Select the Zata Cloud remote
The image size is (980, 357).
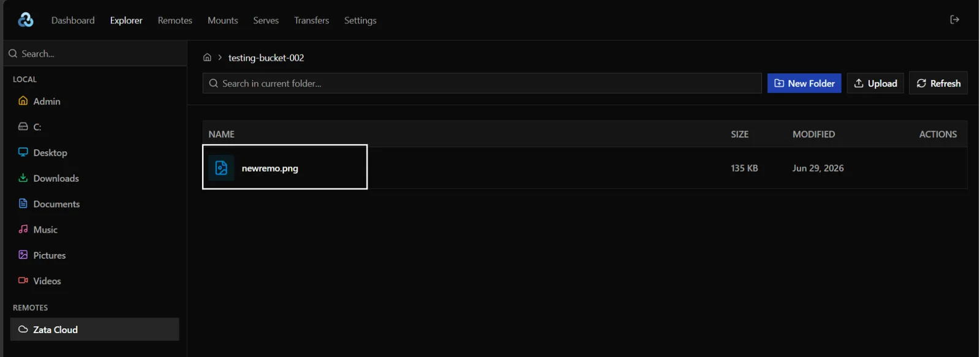94,329
